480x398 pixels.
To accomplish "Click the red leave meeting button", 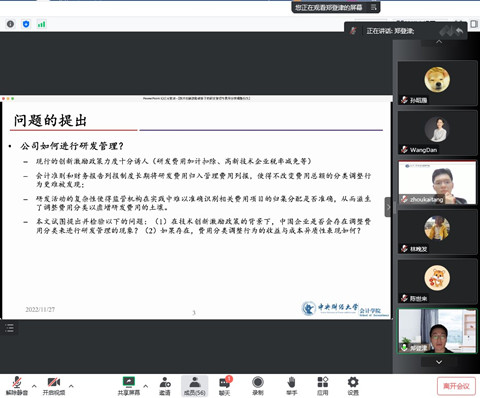I will pyautogui.click(x=456, y=386).
